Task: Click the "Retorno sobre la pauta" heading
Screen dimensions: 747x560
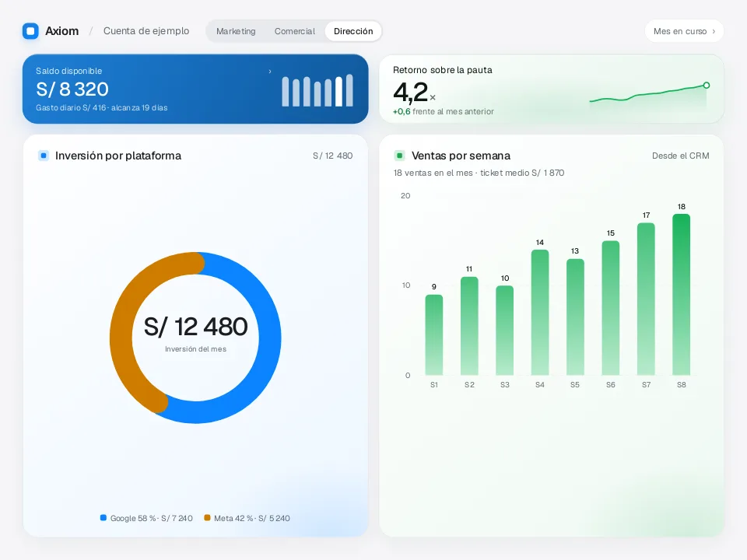Action: pyautogui.click(x=443, y=70)
